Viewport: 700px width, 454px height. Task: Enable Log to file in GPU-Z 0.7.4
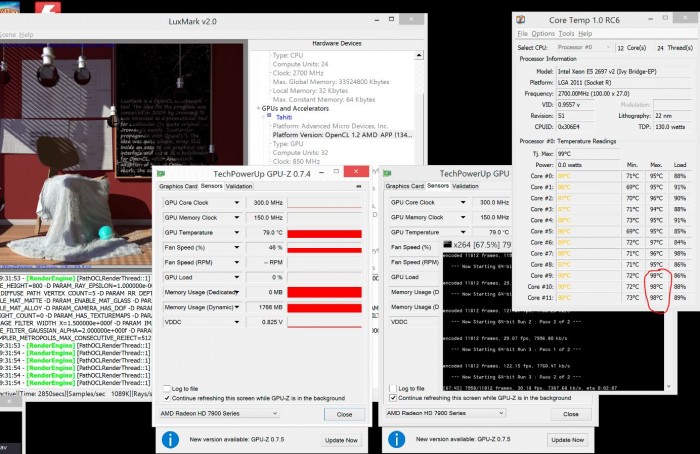[x=167, y=388]
